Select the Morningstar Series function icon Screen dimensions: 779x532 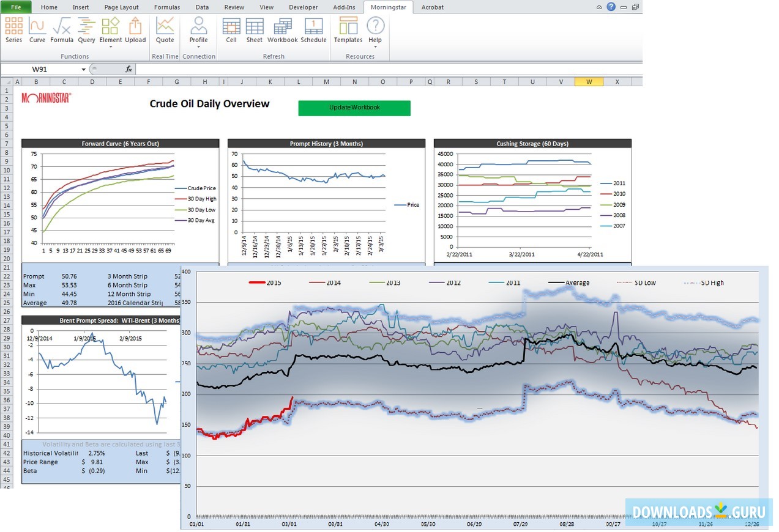13,32
